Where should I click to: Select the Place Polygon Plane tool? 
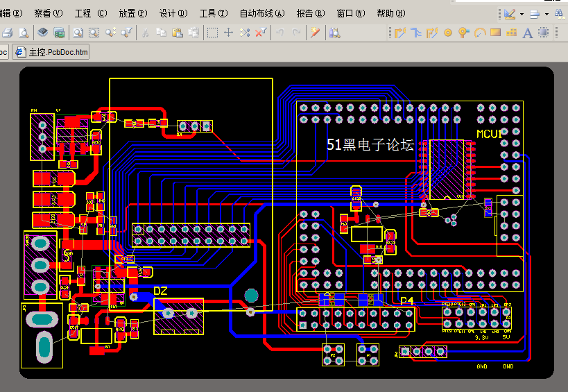(x=512, y=33)
